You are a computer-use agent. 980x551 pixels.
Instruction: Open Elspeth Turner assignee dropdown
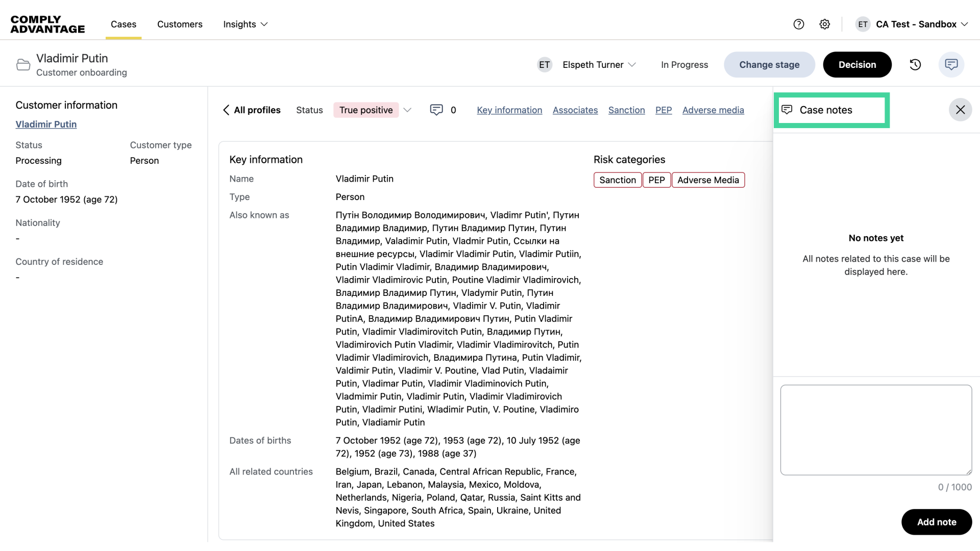(x=599, y=65)
